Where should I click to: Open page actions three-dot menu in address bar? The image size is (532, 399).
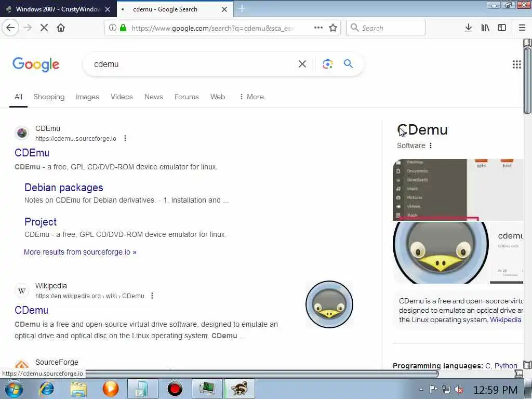318,28
